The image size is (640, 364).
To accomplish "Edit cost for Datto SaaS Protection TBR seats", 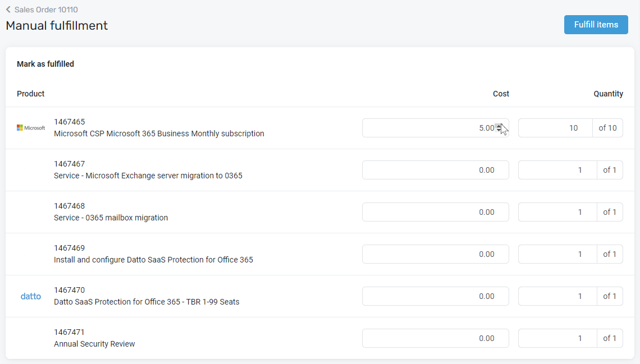I will coord(435,296).
